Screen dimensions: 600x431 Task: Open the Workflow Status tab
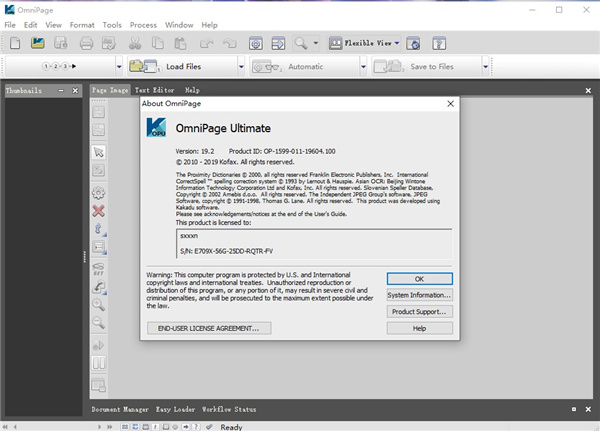(229, 409)
